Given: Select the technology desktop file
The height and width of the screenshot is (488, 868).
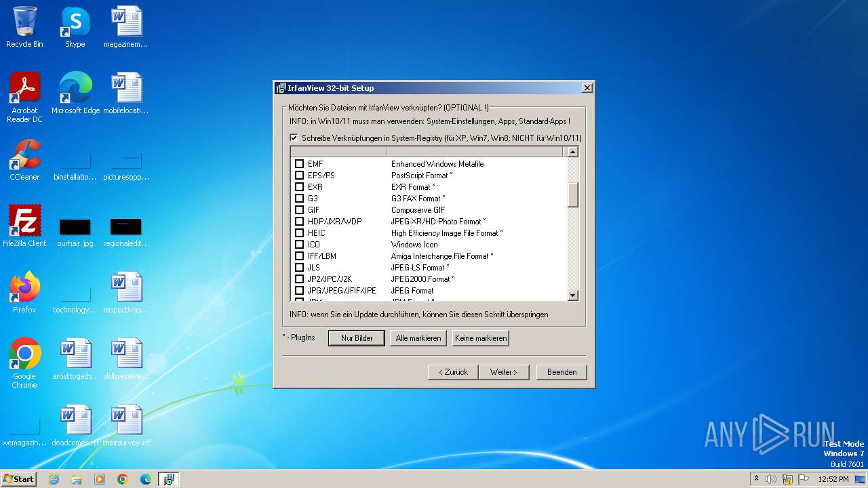Looking at the screenshot, I should (75, 300).
